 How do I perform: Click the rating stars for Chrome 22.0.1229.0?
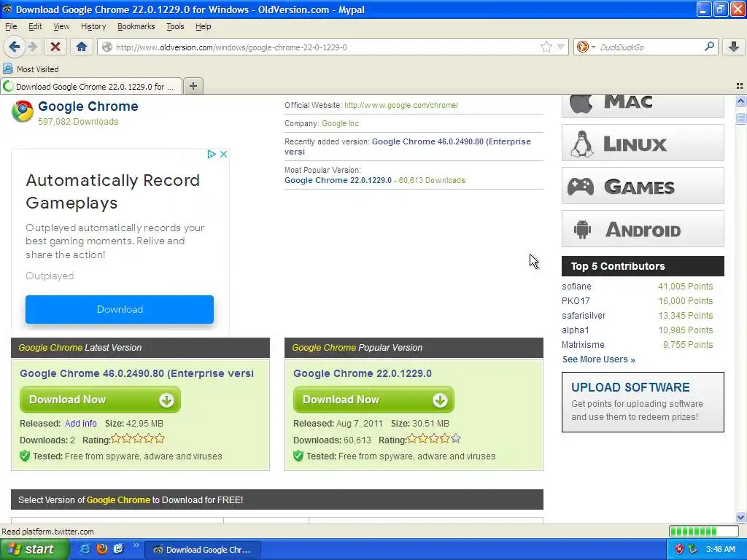point(435,438)
